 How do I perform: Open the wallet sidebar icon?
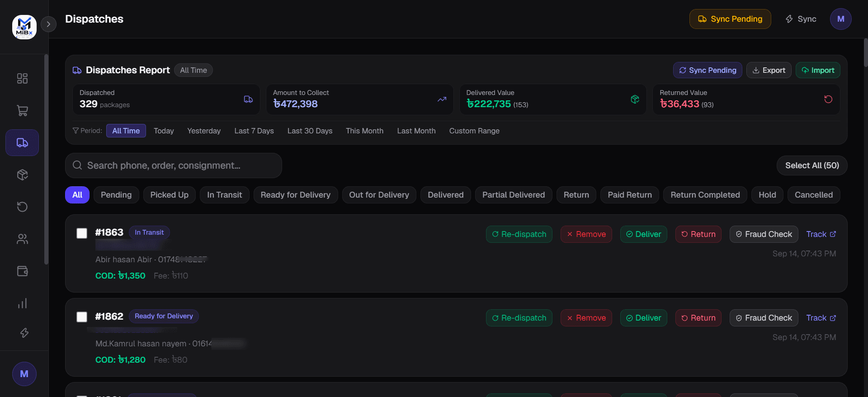point(22,271)
